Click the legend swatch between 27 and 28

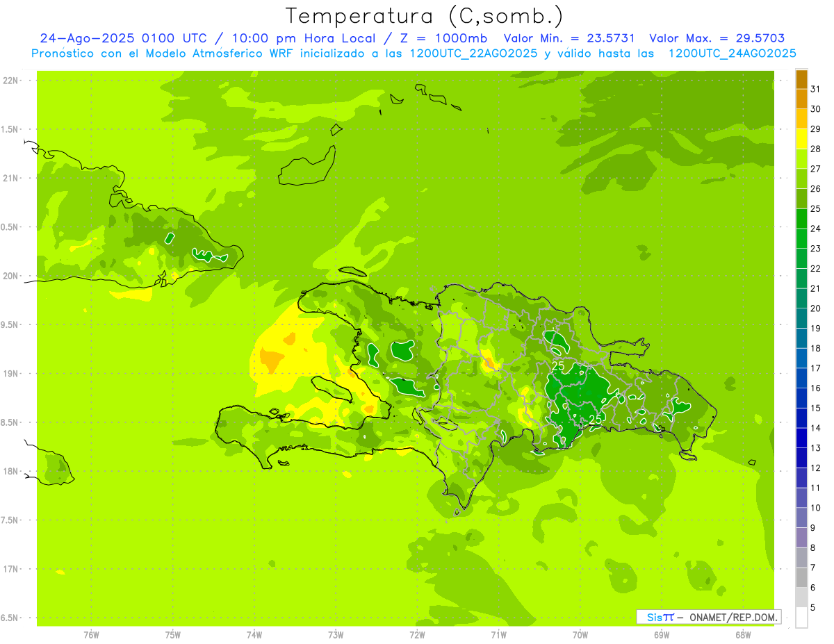coord(801,159)
